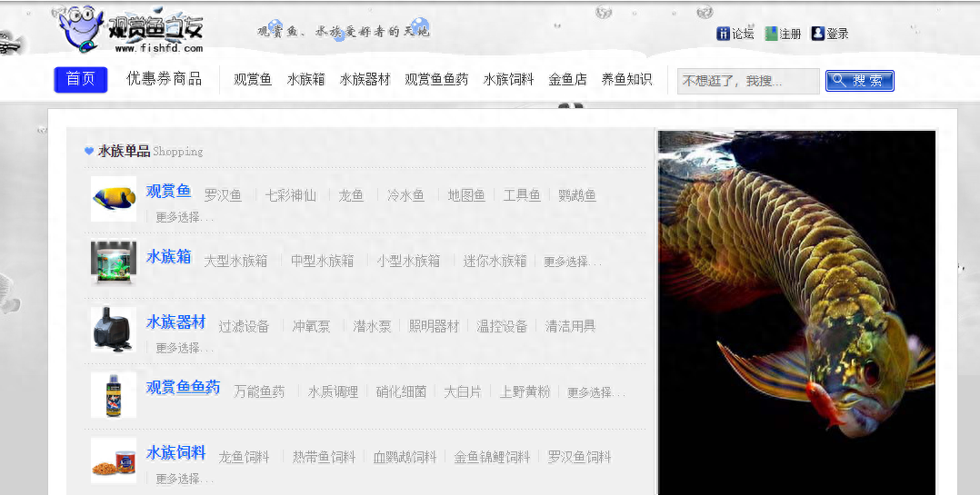Expand 更多选择 in the 水族箱 row
Viewport: 980px width, 495px height.
pos(572,262)
